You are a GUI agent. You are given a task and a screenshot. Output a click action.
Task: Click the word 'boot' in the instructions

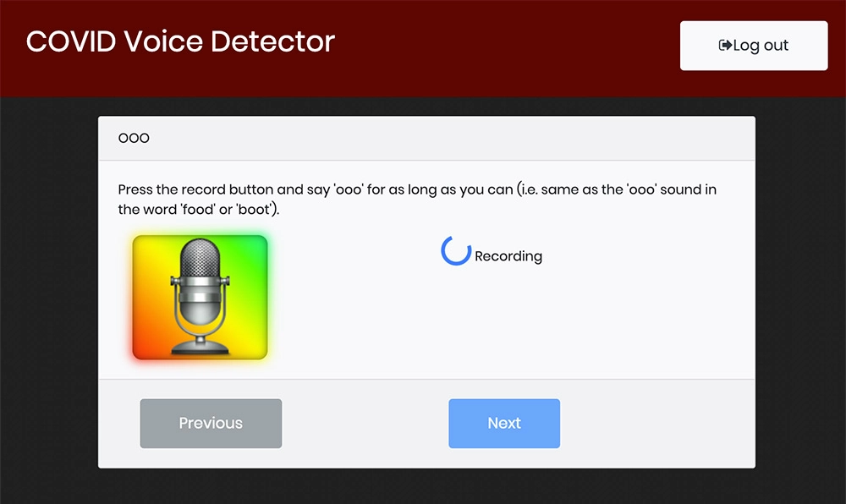click(x=254, y=210)
